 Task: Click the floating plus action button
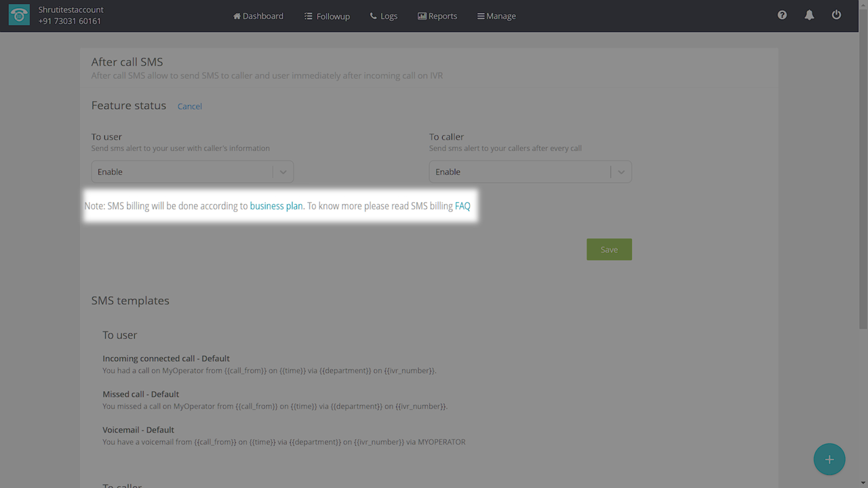coord(829,460)
